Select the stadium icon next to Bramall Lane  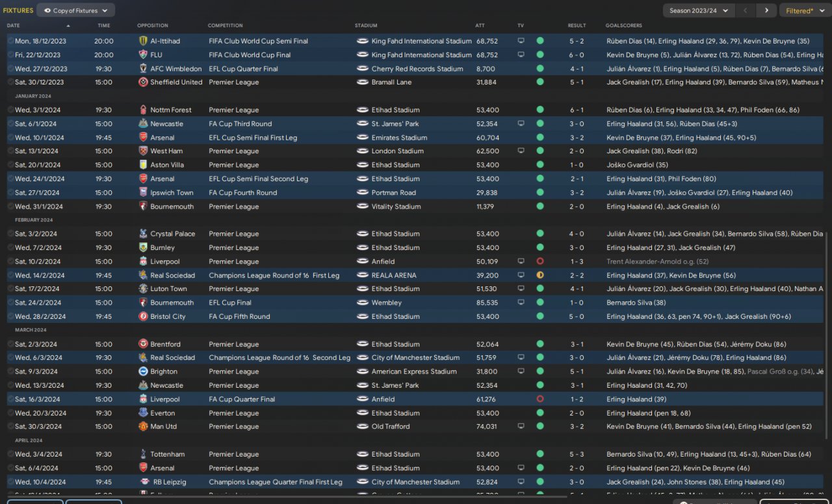(362, 82)
